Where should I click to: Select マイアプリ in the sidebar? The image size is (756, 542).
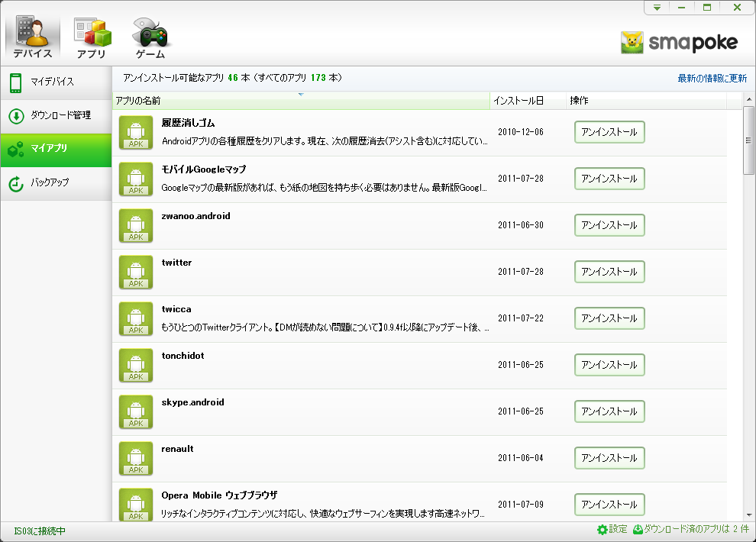[x=56, y=150]
